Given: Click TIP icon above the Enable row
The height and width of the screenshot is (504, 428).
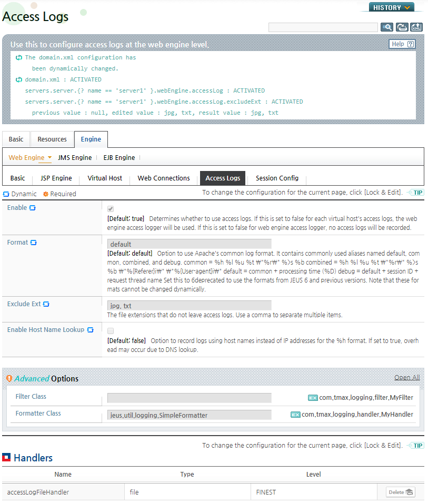Looking at the screenshot, I should point(415,193).
